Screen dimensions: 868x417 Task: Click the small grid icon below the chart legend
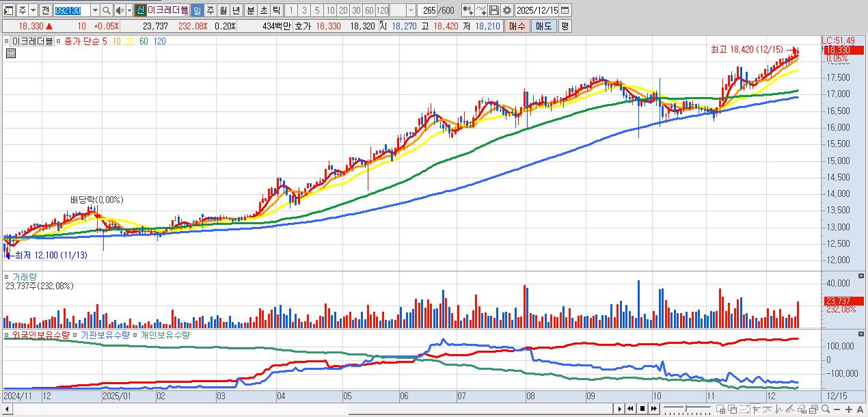pos(10,53)
